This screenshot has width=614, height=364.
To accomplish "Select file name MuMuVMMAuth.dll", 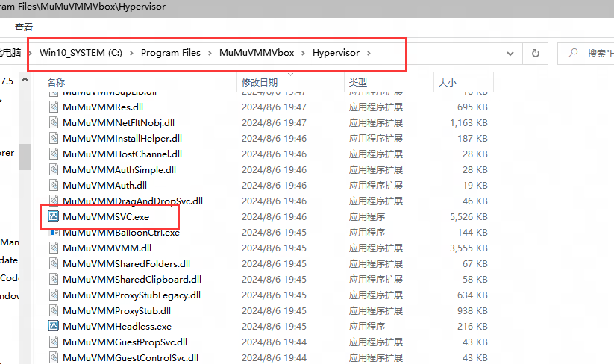I will (105, 185).
